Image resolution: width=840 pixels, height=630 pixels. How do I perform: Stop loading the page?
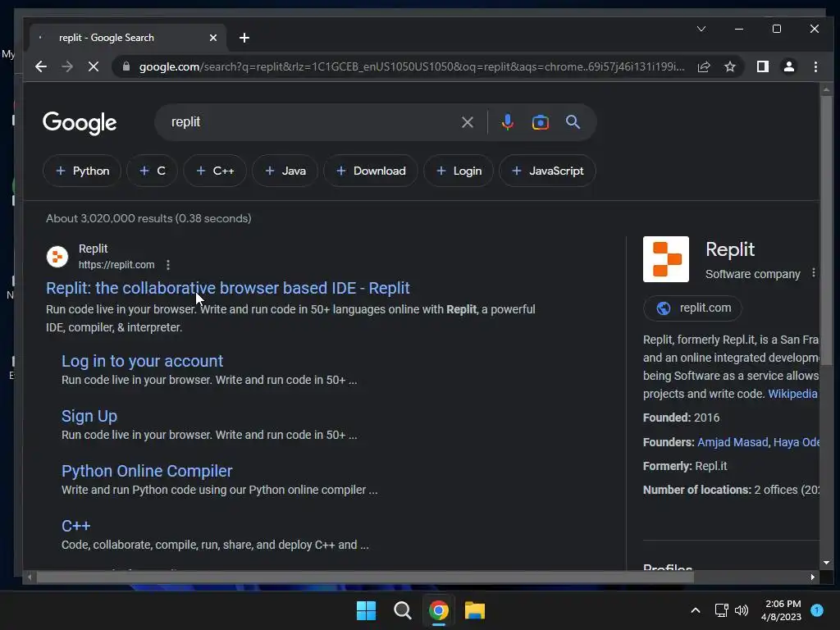click(94, 66)
